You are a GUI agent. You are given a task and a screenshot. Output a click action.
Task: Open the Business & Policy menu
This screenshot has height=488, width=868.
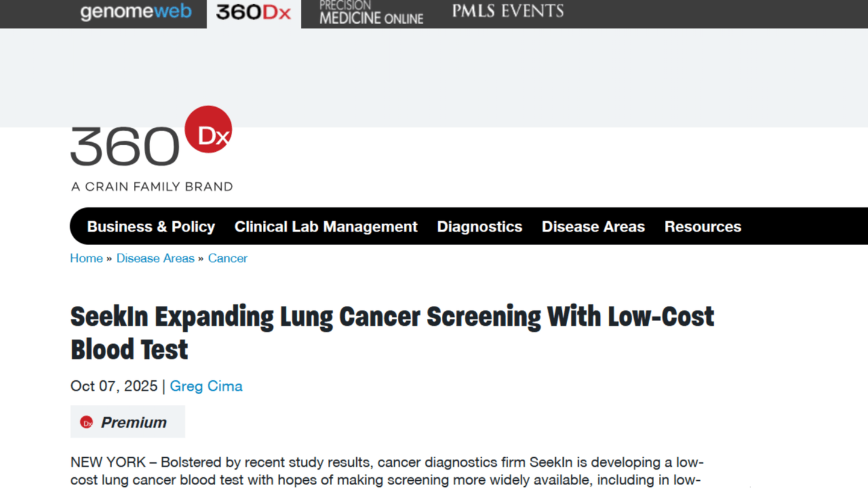[x=151, y=227]
